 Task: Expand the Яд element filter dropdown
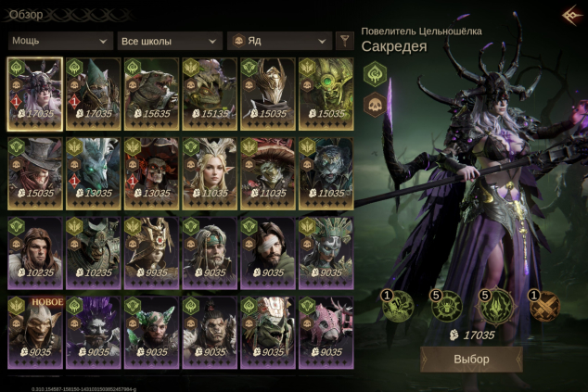click(x=279, y=41)
